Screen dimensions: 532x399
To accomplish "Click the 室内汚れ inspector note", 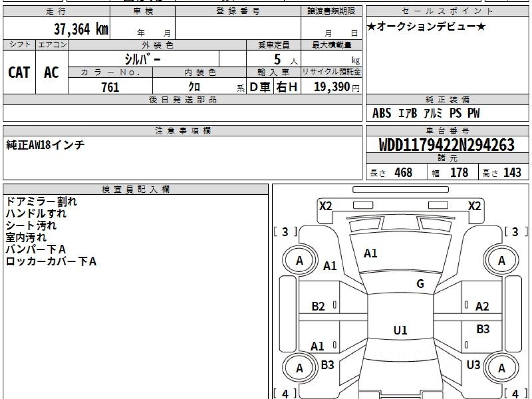I will point(26,238).
